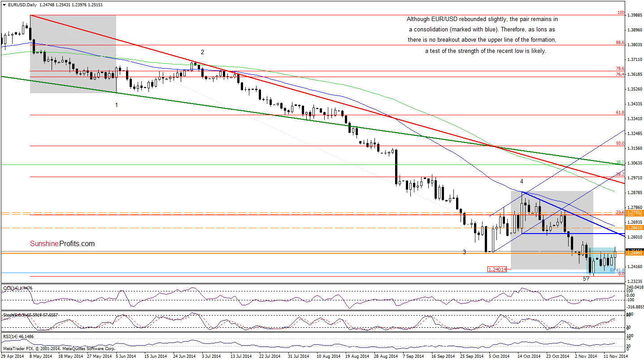Click the 1.28785 price axis value
Viewport: 644px width, 360px height.
tap(635, 193)
